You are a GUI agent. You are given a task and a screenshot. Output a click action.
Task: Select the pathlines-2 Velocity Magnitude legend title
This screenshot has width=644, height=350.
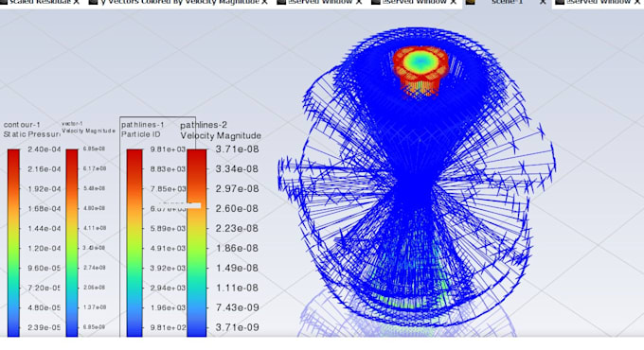[221, 131]
